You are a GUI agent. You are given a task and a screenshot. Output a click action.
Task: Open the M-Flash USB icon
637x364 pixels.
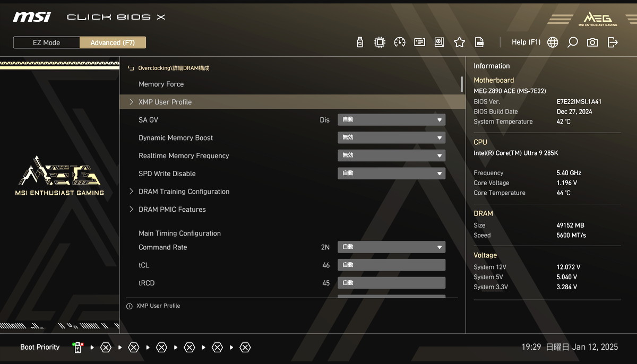coord(360,42)
